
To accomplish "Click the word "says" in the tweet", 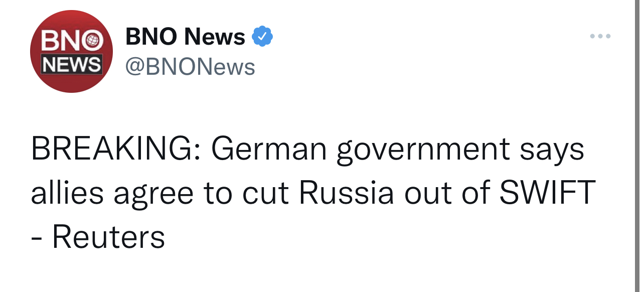I will point(555,149).
